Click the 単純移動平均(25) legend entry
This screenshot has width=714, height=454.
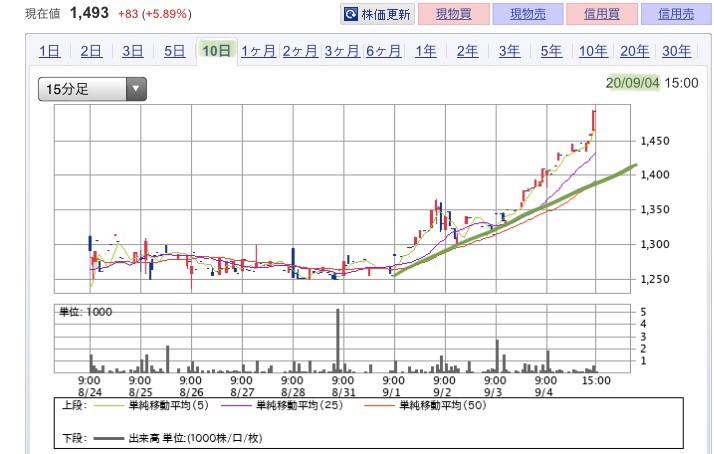[281, 405]
